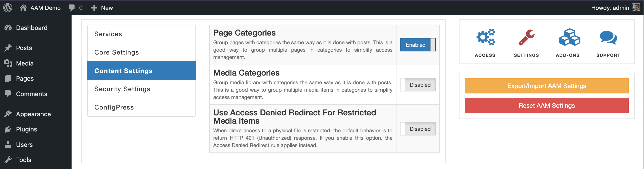Image resolution: width=644 pixels, height=169 pixels.
Task: Expand the Howdy, admin account menu
Action: click(610, 8)
